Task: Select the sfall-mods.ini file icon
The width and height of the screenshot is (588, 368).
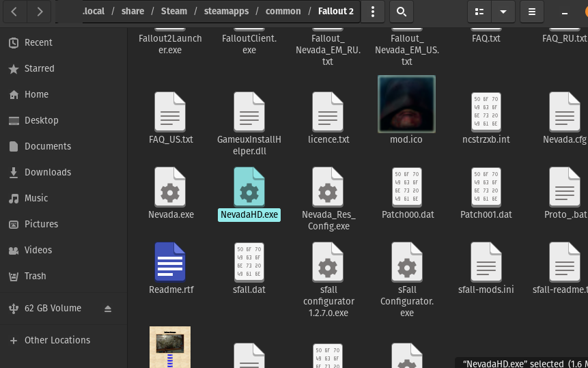Action: pyautogui.click(x=486, y=261)
